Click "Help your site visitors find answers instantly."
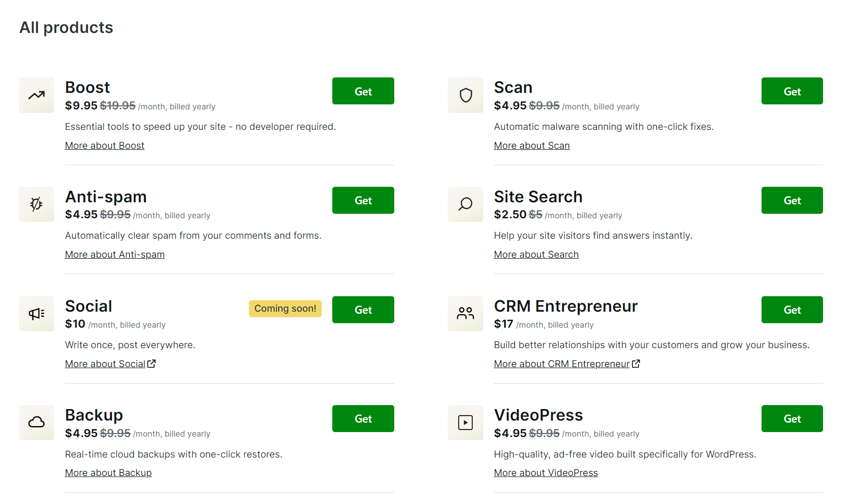The width and height of the screenshot is (844, 504). (x=593, y=236)
